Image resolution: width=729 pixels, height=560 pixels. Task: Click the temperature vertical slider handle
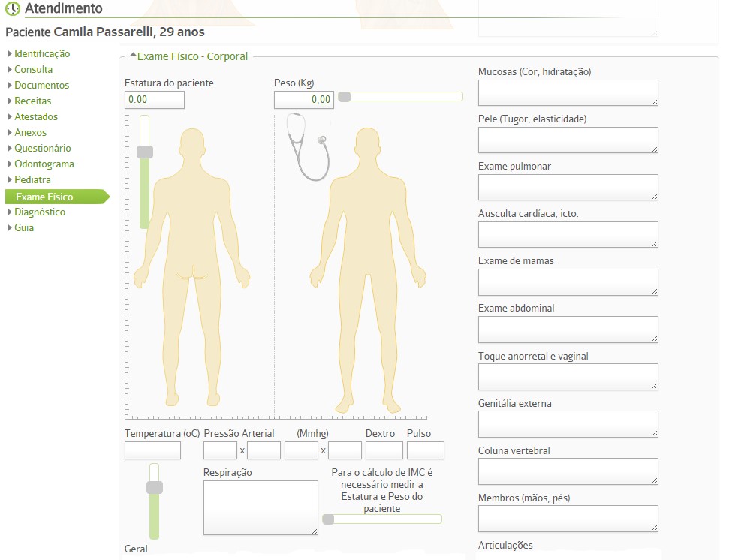155,487
